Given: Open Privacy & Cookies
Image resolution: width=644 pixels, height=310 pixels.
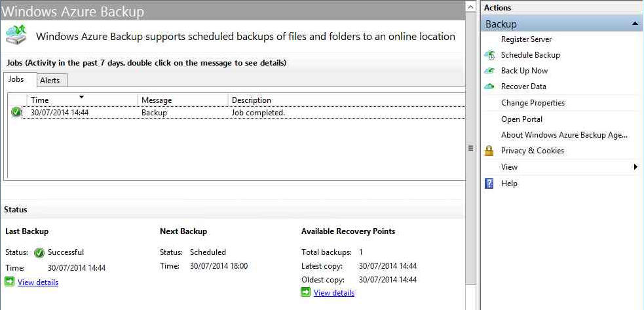Looking at the screenshot, I should (x=532, y=151).
